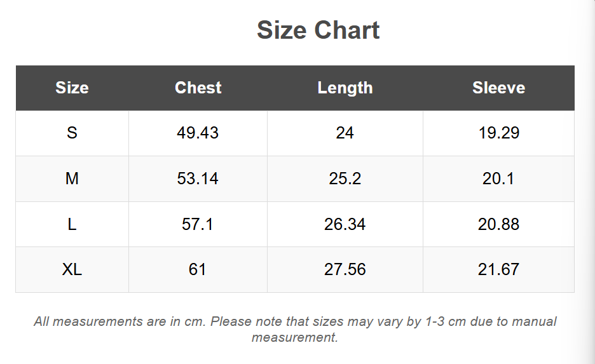This screenshot has width=595, height=364.
Task: Click chest value 57.1
Action: [x=198, y=224]
